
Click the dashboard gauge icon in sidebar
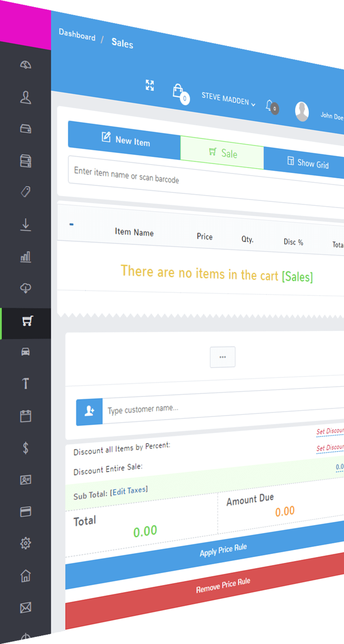point(26,65)
